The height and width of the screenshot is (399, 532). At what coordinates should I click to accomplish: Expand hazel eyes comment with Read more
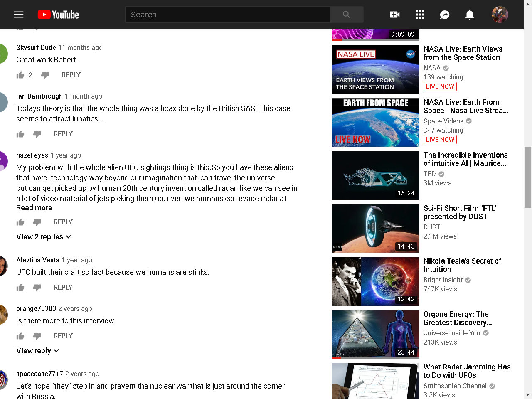34,208
